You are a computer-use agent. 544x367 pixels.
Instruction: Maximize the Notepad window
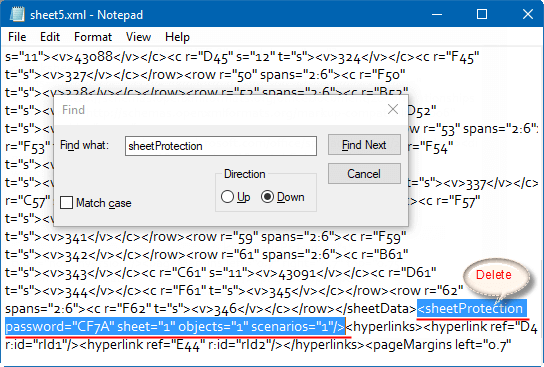coord(482,15)
